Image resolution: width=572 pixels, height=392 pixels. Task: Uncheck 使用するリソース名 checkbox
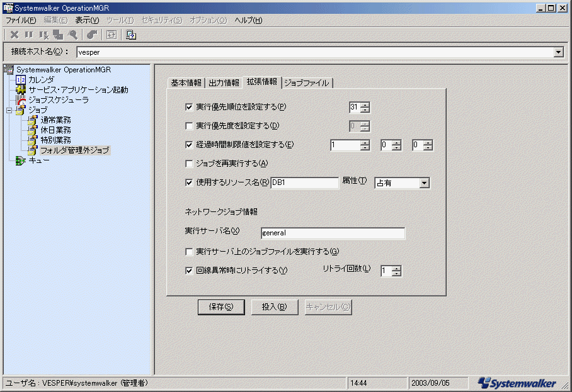(x=189, y=182)
